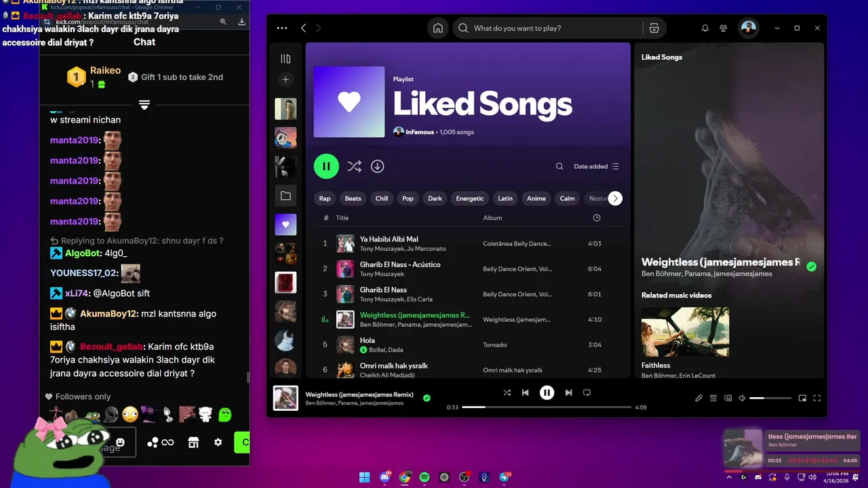Screen dimensions: 868x488
Task: Seek on the song progress bar
Action: tap(547, 407)
